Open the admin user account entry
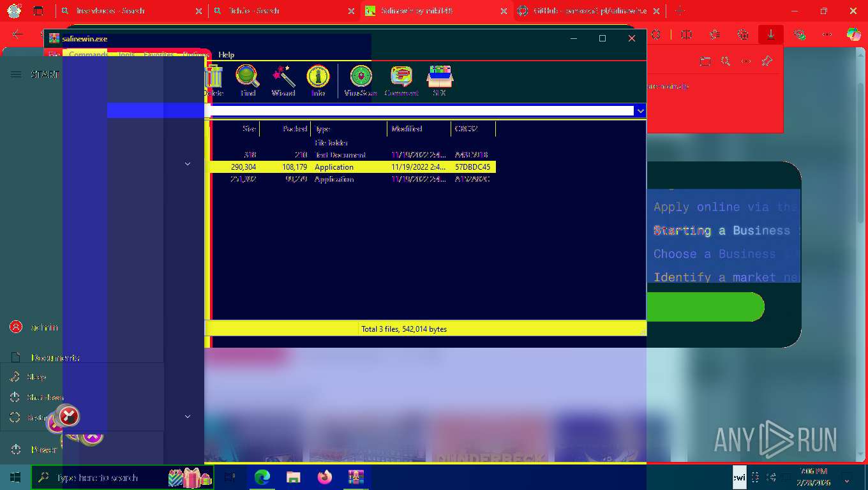 coord(35,327)
